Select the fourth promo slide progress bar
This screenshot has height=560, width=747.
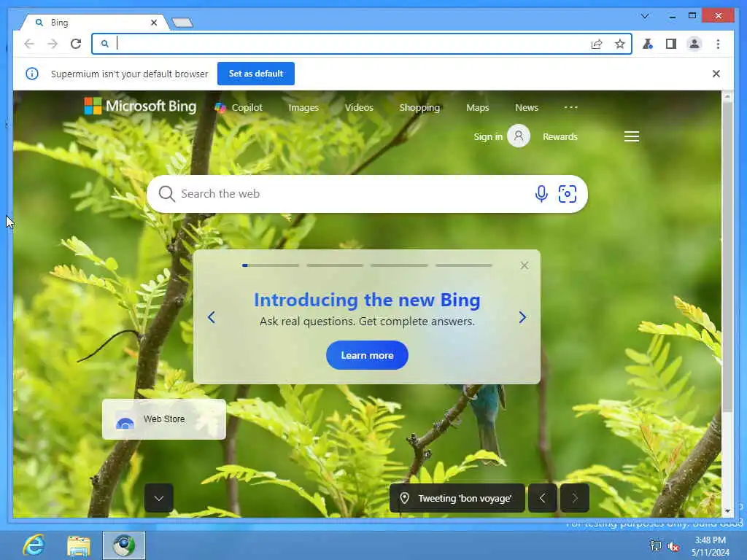[463, 265]
